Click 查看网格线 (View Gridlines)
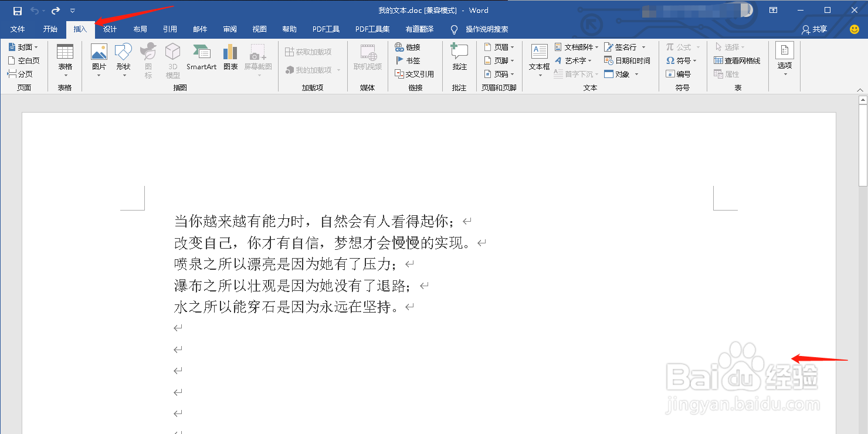The width and height of the screenshot is (868, 434). point(737,60)
